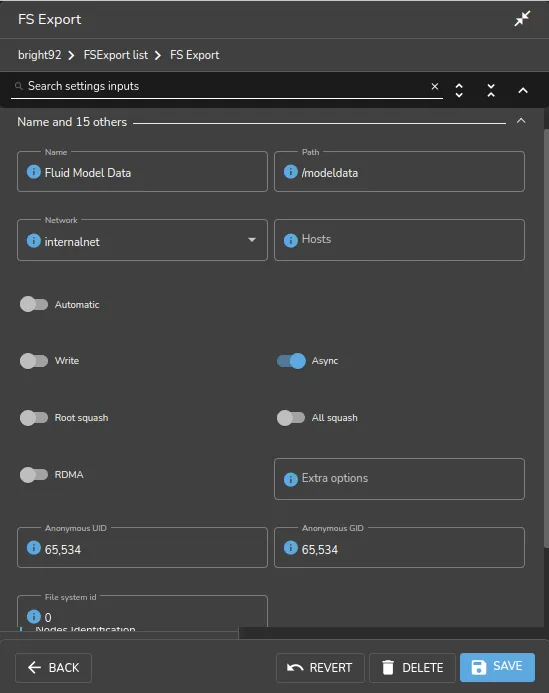The width and height of the screenshot is (549, 693).
Task: Click the FS Export breadcrumb
Action: (x=194, y=55)
